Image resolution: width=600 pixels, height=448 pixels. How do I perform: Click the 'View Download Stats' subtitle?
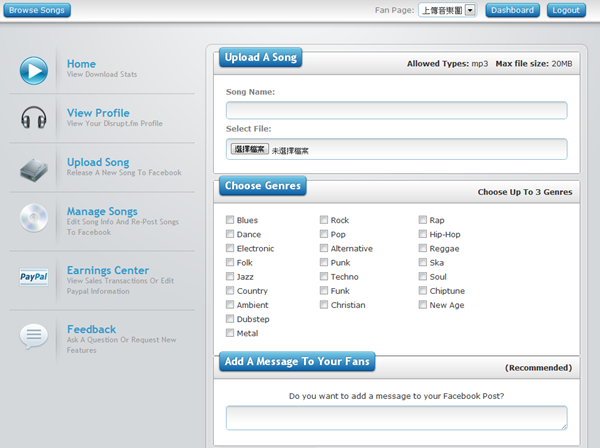pos(102,74)
